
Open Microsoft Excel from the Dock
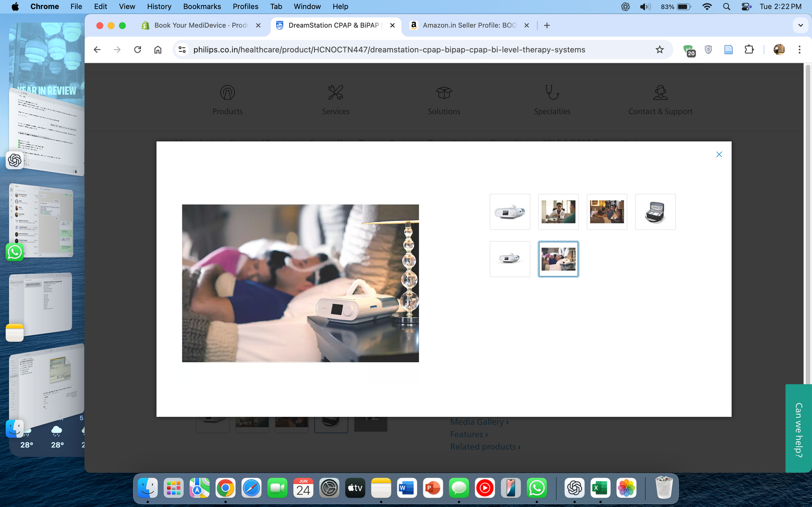click(600, 488)
